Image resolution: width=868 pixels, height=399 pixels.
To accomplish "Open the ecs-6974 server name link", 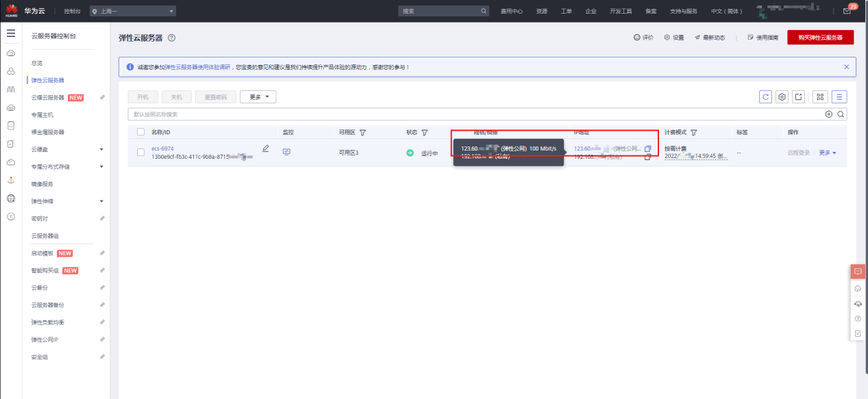I will [x=162, y=149].
